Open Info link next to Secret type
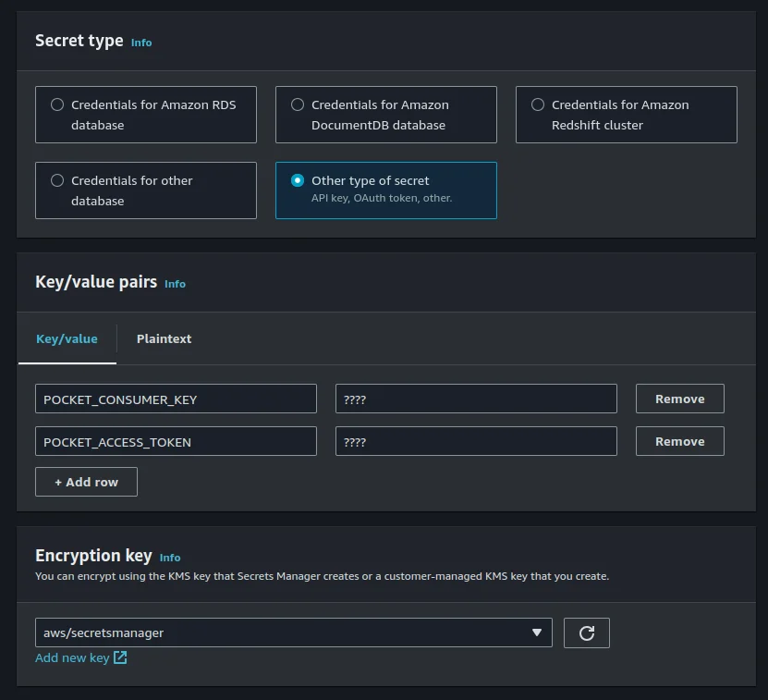Screen dimensions: 768x700 [141, 43]
